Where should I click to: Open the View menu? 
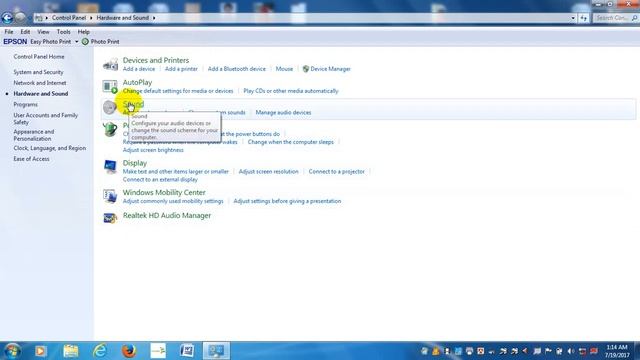(x=43, y=31)
